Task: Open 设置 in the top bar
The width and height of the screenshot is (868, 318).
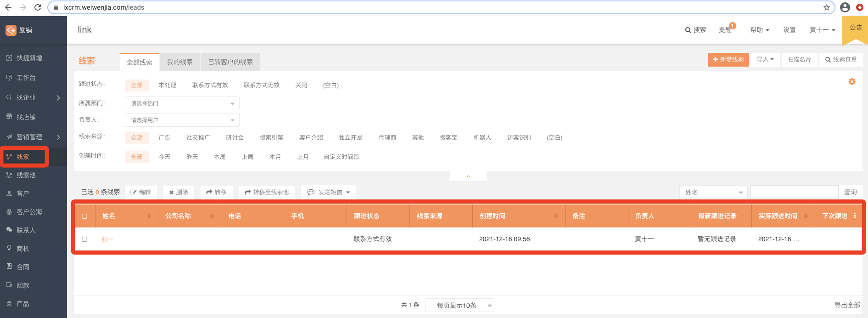Action: click(790, 30)
